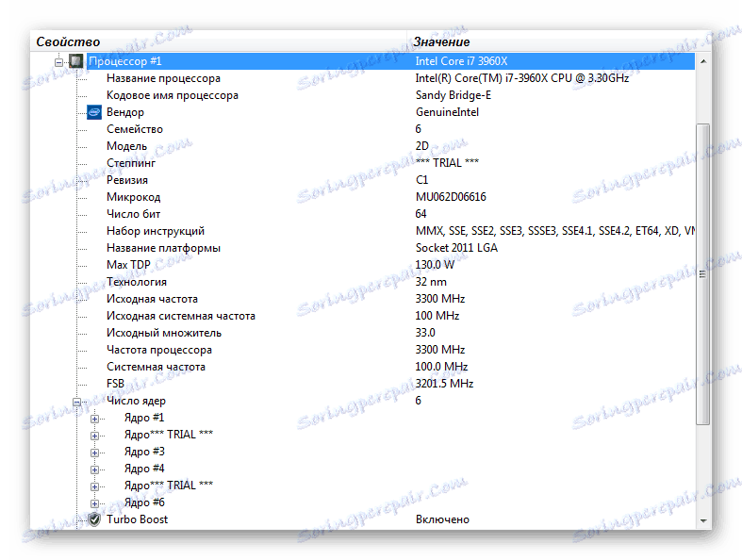Collapse the Число ядер node
The width and height of the screenshot is (742, 560).
click(x=76, y=402)
